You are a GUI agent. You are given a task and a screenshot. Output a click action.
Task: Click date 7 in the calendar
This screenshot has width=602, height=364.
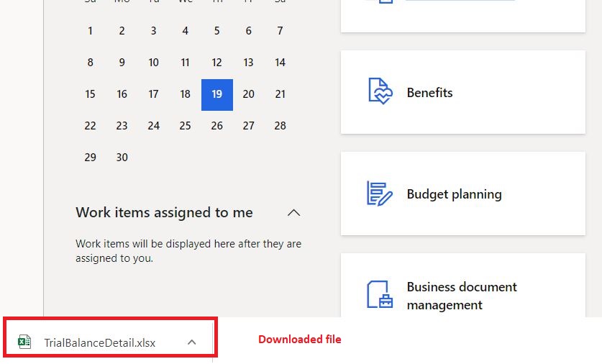tap(281, 31)
